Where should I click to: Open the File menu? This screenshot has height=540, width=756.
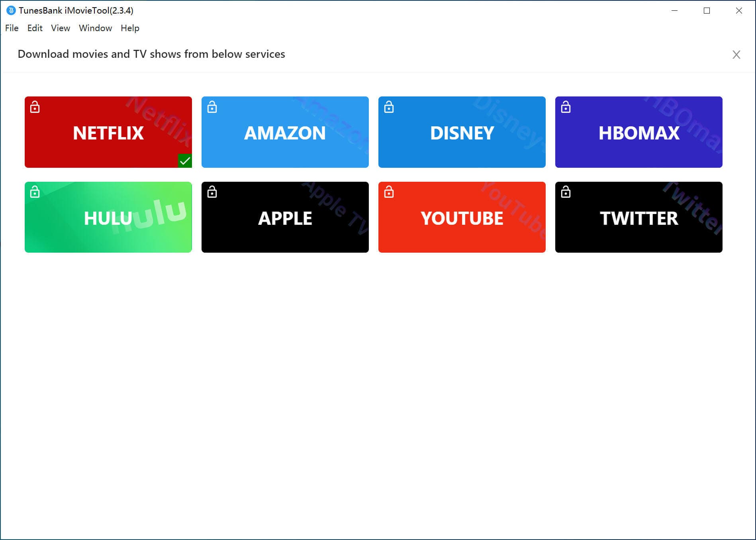pos(12,28)
